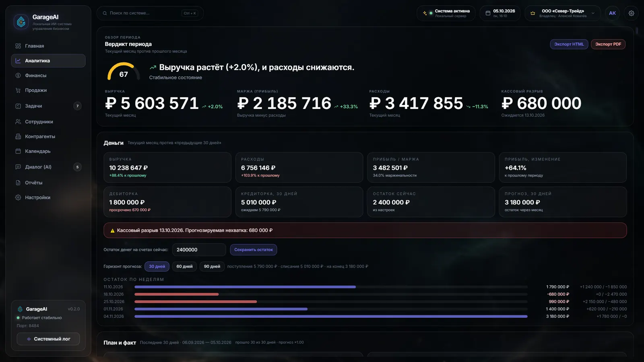
Task: Click the Система активна status indicator
Action: coord(446,13)
